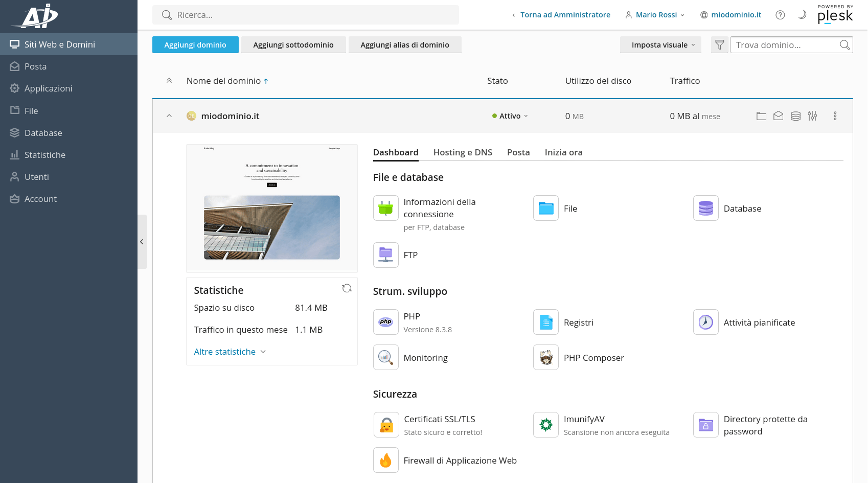Expand Altre statistiche
868x483 pixels.
tap(230, 352)
